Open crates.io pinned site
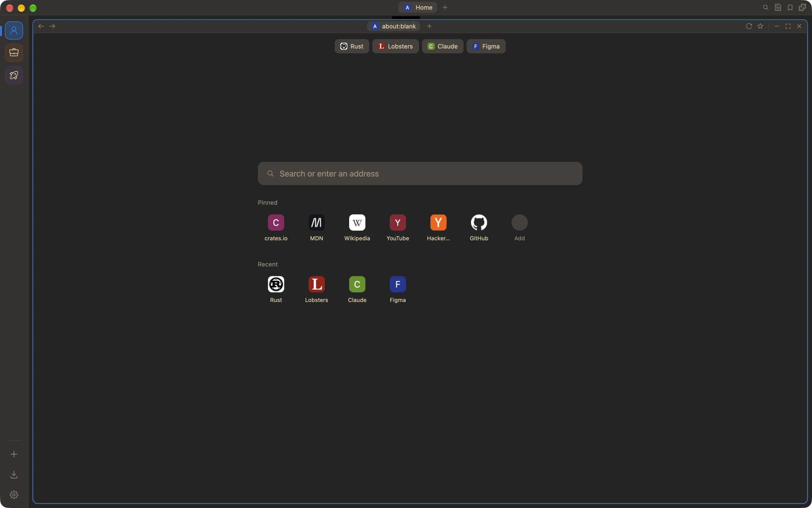The width and height of the screenshot is (812, 508). pos(276,228)
